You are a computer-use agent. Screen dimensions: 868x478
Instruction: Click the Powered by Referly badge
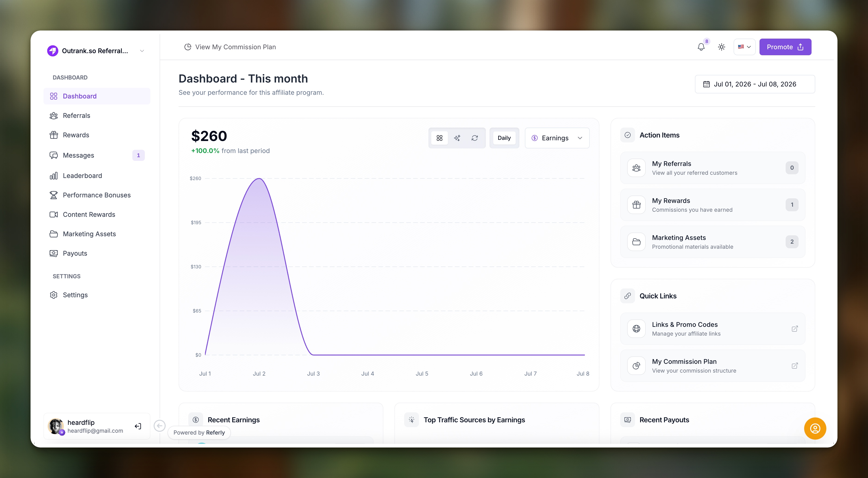(x=199, y=433)
